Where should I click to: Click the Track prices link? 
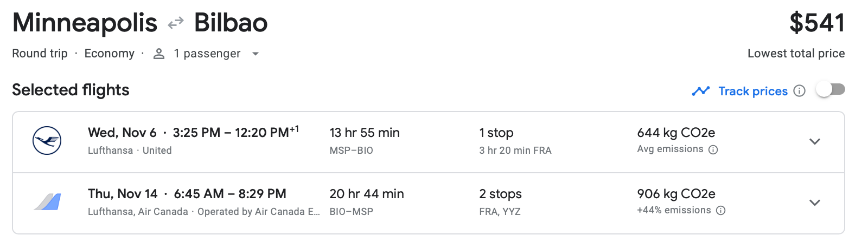(x=752, y=91)
